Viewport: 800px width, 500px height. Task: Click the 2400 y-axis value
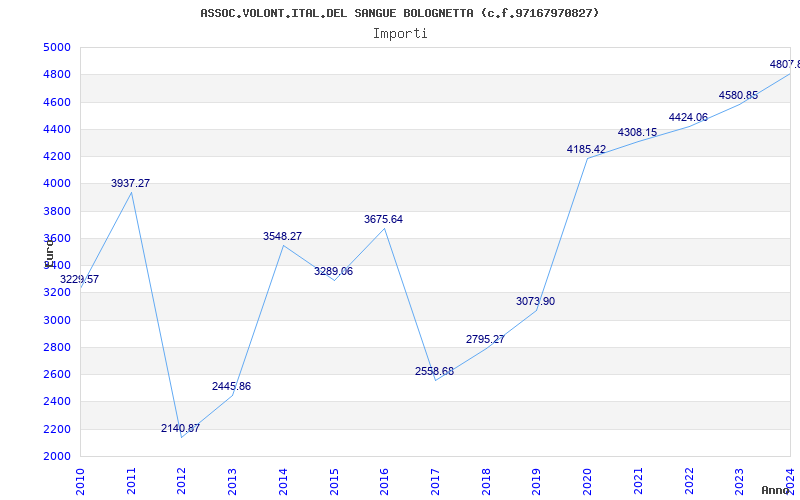point(57,402)
